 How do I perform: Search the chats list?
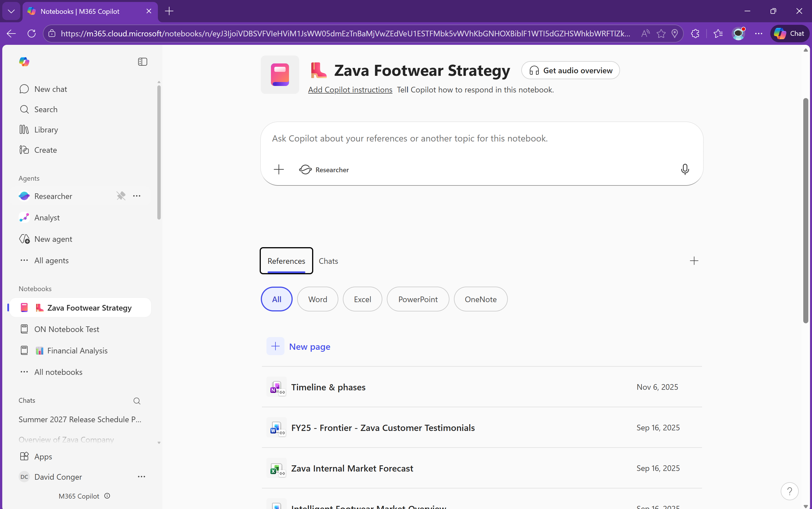[137, 400]
